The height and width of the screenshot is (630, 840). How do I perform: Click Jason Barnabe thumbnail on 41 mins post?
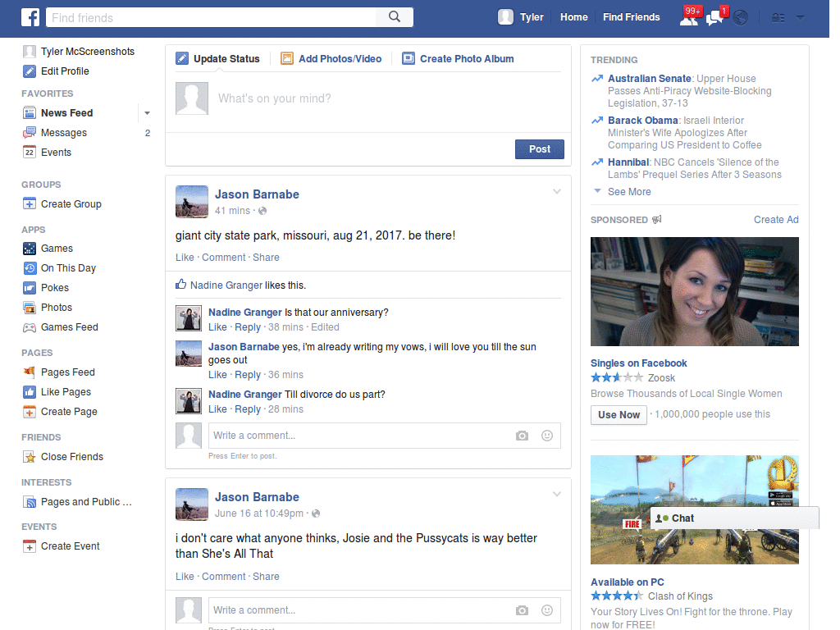tap(192, 202)
